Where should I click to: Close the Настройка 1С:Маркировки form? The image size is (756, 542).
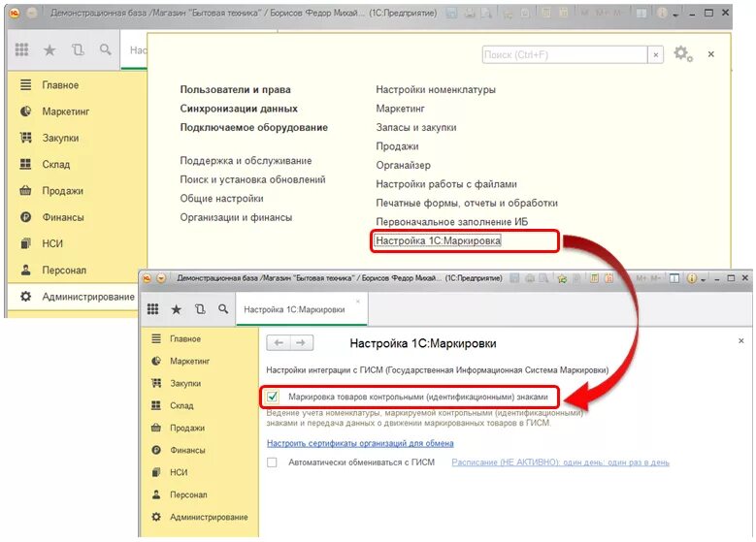coord(741,341)
